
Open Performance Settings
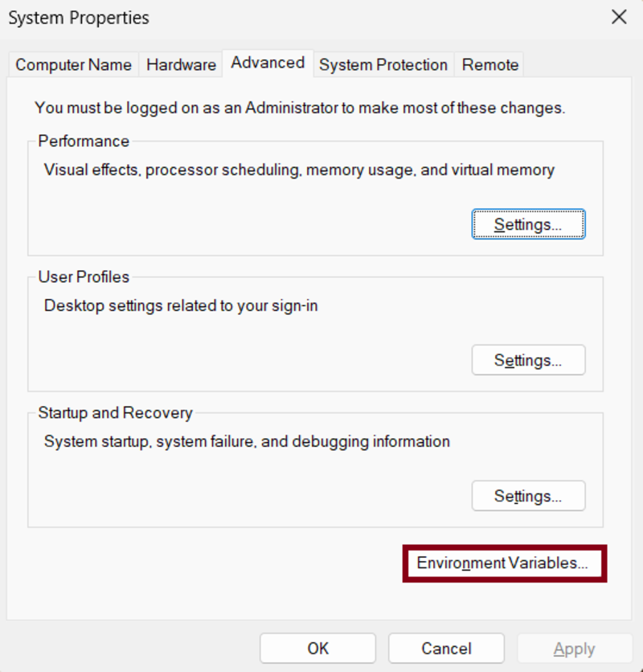tap(528, 224)
